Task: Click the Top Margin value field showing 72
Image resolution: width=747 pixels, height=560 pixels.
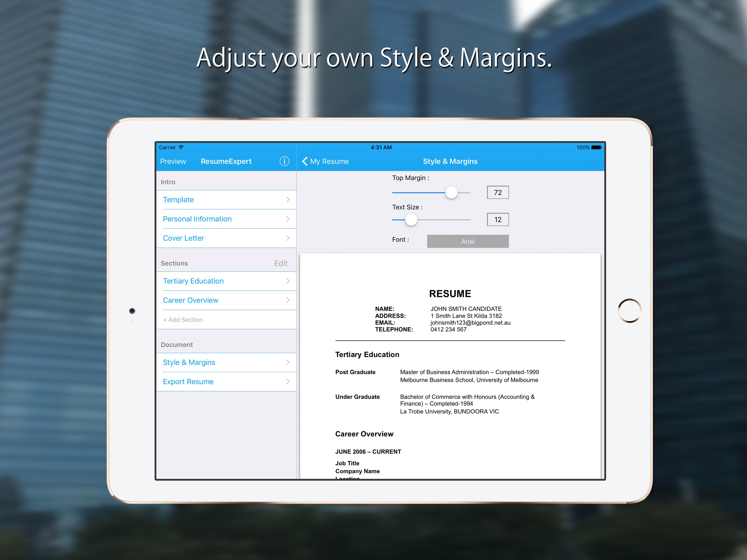Action: pos(498,192)
